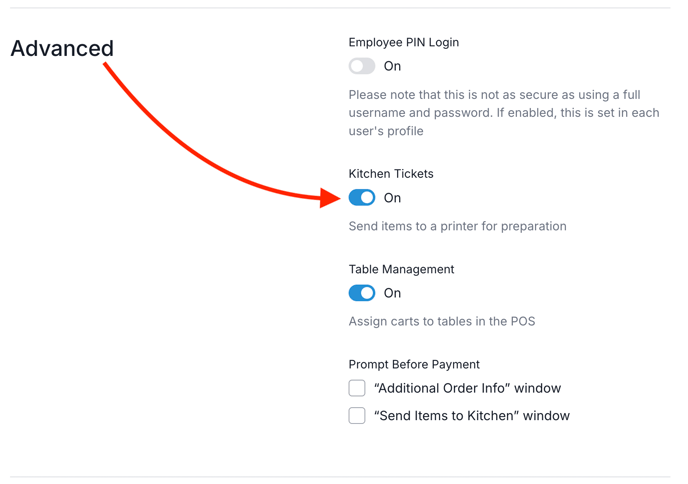
Task: Click "On" text beside Table Management switch
Action: tap(392, 293)
